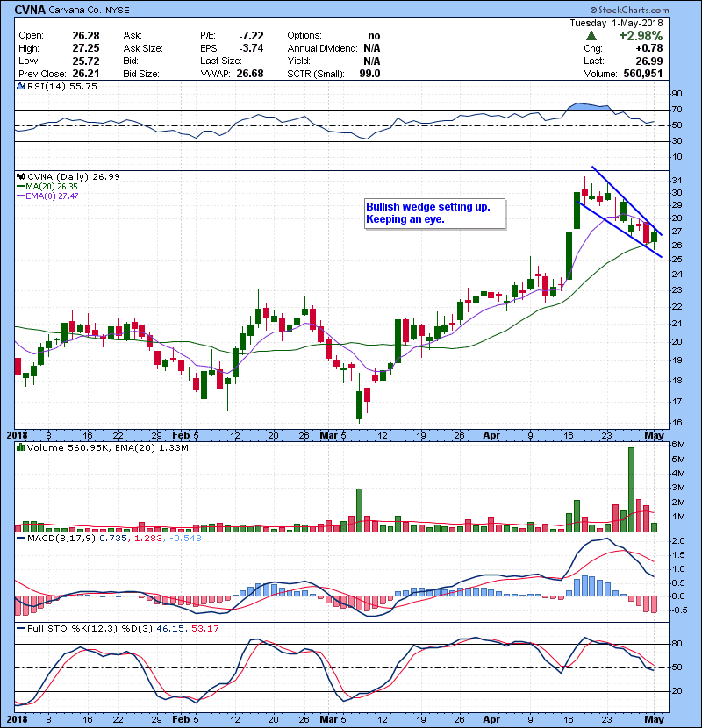702x728 pixels.
Task: Click the +2.98% percent change value
Action: coord(641,36)
